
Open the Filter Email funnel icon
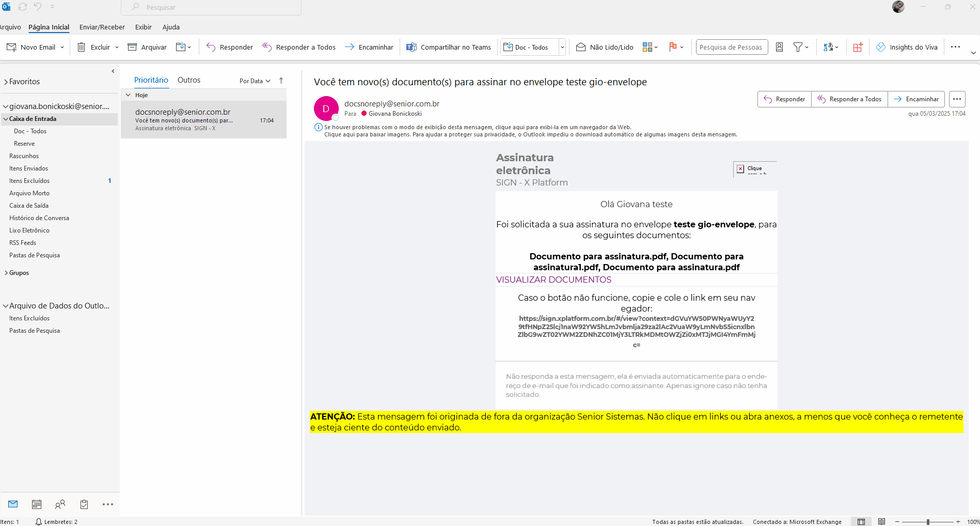click(801, 47)
